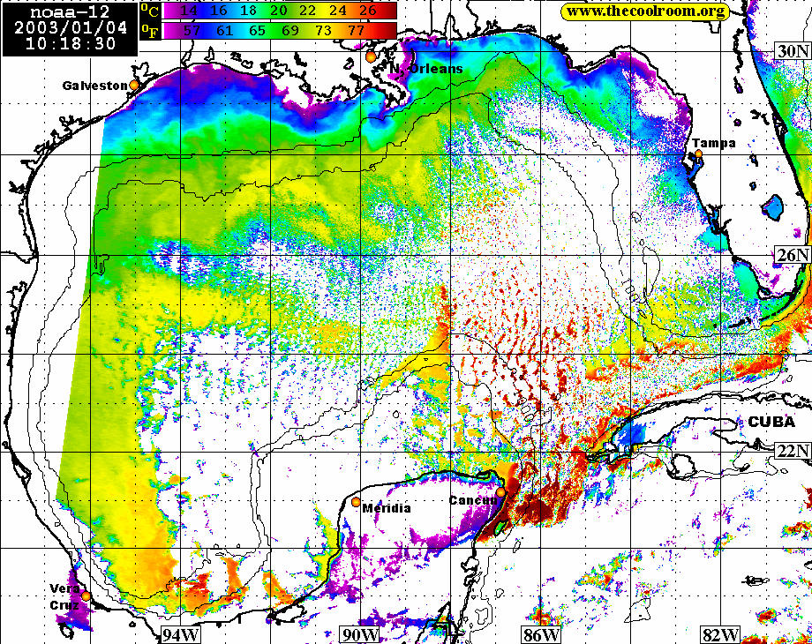Click the Tampa city marker dot
This screenshot has height=644, width=812.
[x=699, y=154]
